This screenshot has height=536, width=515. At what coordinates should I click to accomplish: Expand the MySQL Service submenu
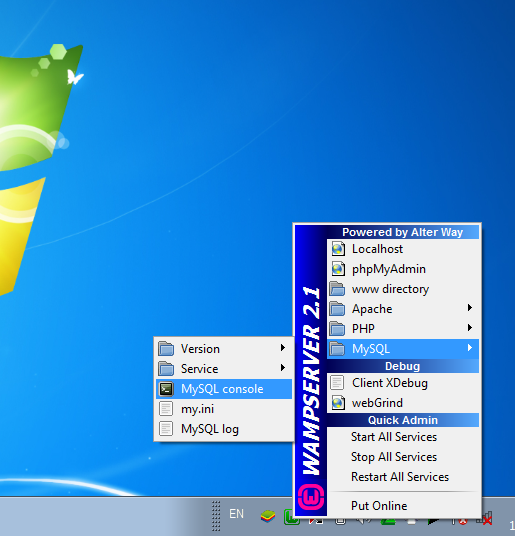[224, 369]
